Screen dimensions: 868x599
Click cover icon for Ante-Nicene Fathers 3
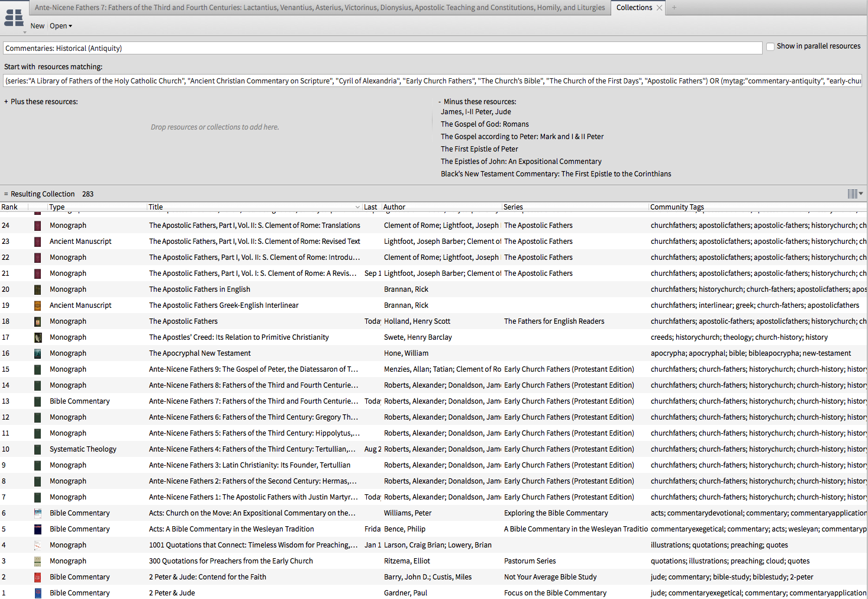click(38, 465)
